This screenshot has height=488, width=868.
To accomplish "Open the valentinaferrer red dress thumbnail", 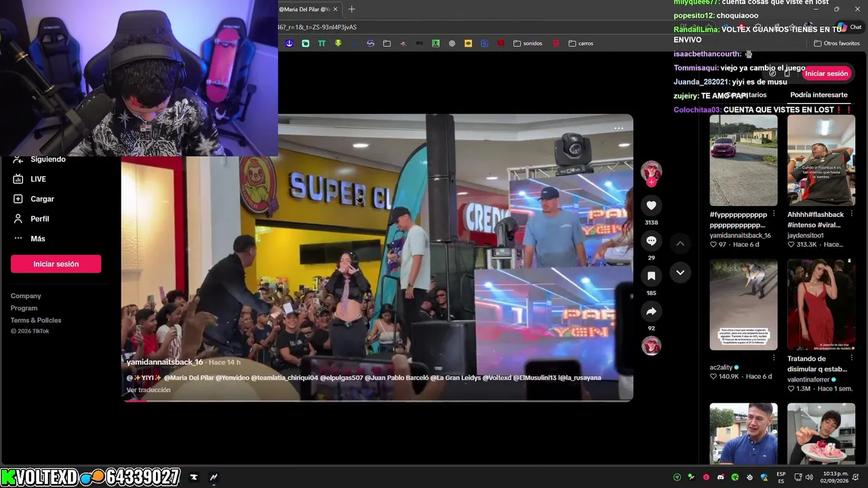I will point(821,304).
